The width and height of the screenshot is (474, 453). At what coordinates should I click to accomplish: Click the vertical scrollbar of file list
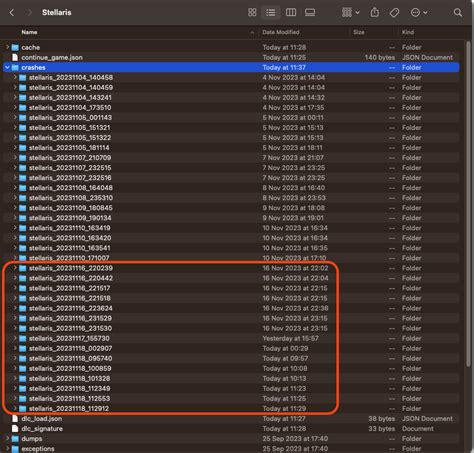(x=468, y=203)
